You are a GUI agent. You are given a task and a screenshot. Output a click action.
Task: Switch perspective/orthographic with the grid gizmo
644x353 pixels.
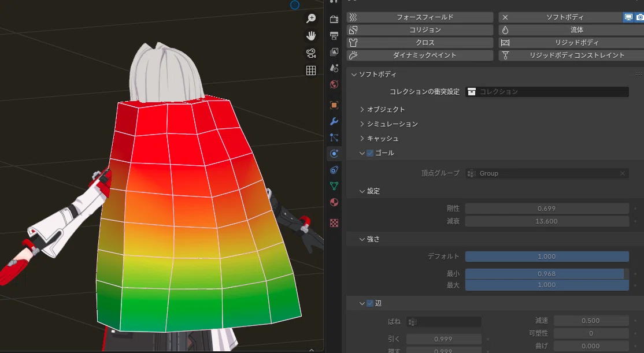click(x=311, y=70)
